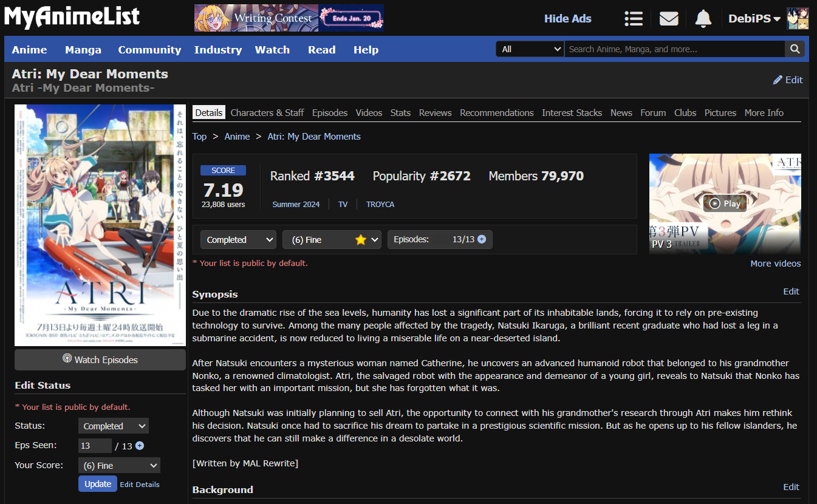Viewport: 817px width, 504px height.
Task: Click the More videos link
Action: pyautogui.click(x=776, y=264)
